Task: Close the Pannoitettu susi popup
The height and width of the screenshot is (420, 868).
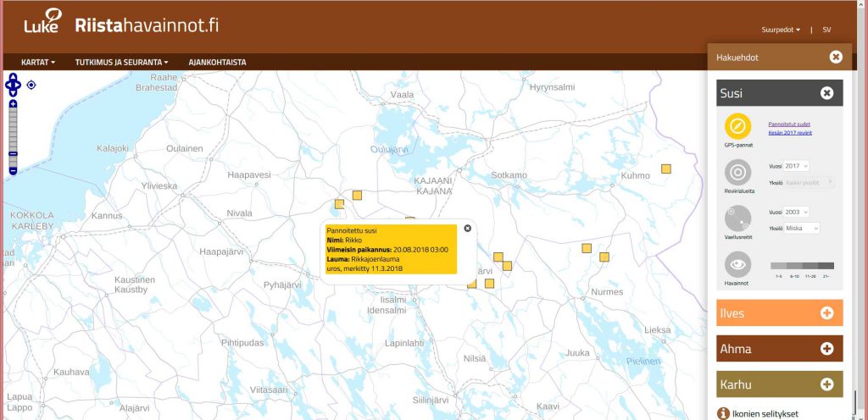Action: click(467, 228)
